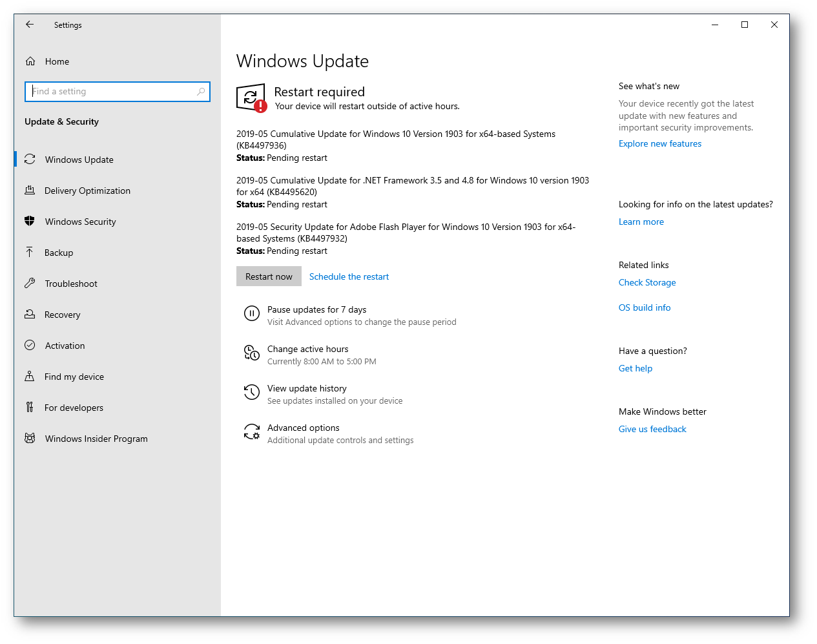Click the Windows Update sync icon in sidebar

tap(30, 159)
